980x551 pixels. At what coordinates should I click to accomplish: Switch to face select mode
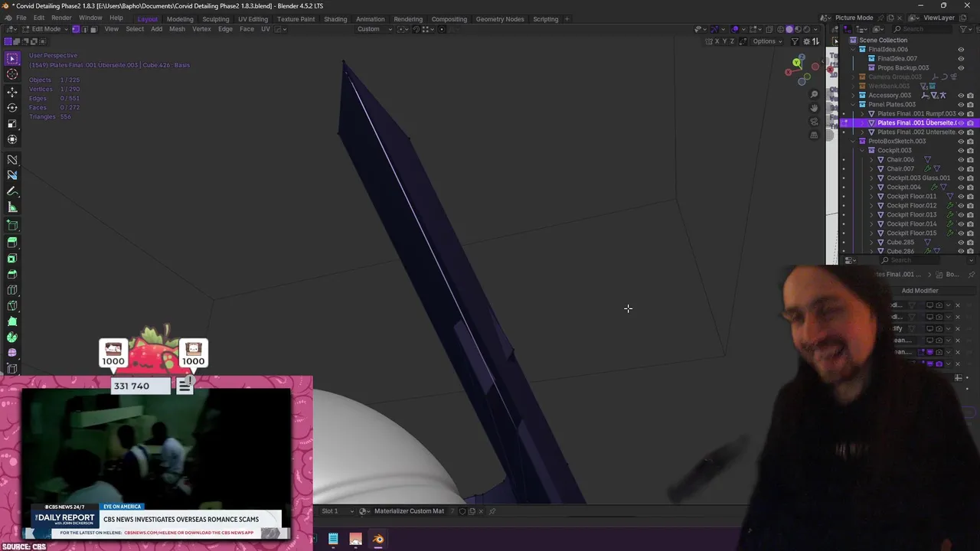(93, 29)
